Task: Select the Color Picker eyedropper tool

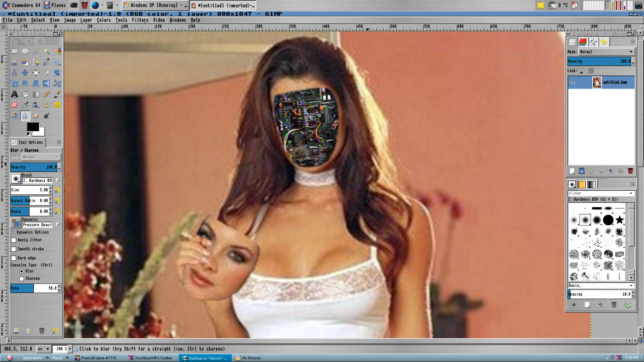Action: (47, 62)
